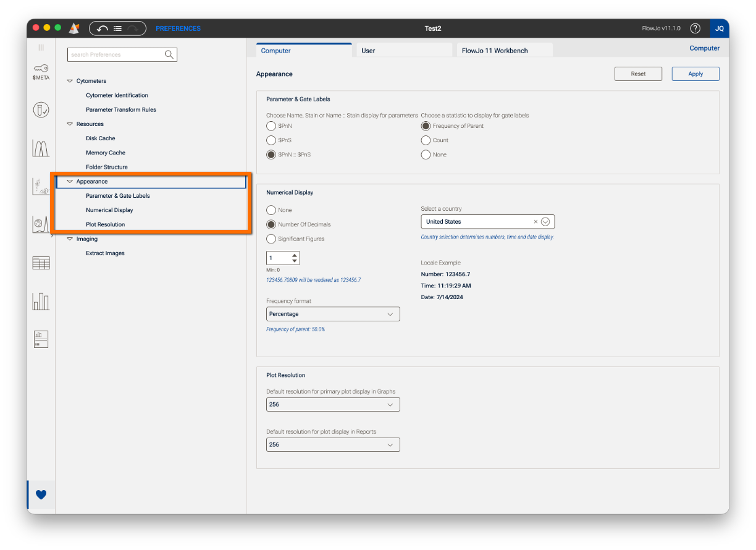This screenshot has height=550, width=756.
Task: Select Significant Figures radio option
Action: pyautogui.click(x=271, y=239)
